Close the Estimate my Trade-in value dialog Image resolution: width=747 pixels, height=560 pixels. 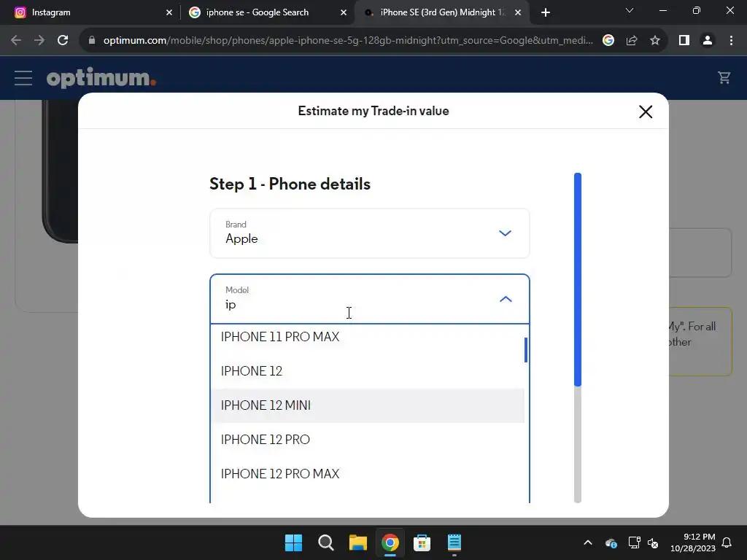646,112
